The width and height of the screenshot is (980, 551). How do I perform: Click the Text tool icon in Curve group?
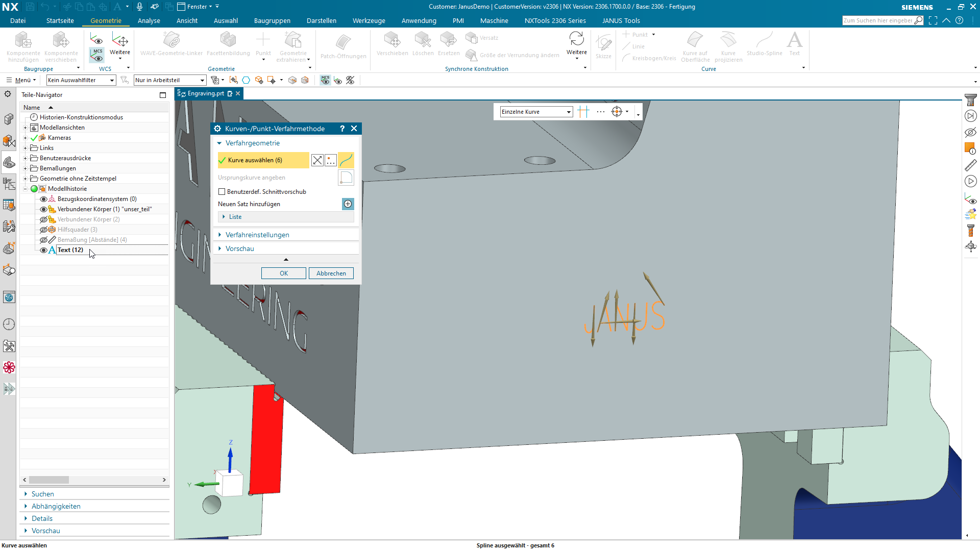click(794, 40)
